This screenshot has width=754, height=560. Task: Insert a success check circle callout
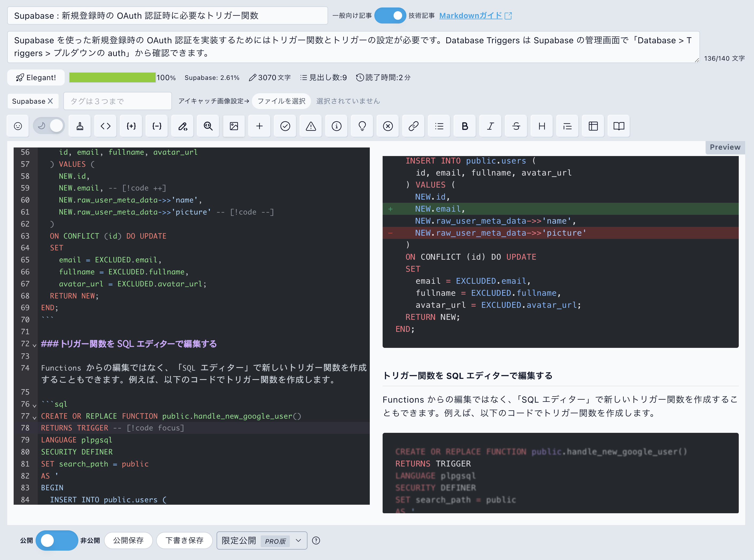coord(285,126)
